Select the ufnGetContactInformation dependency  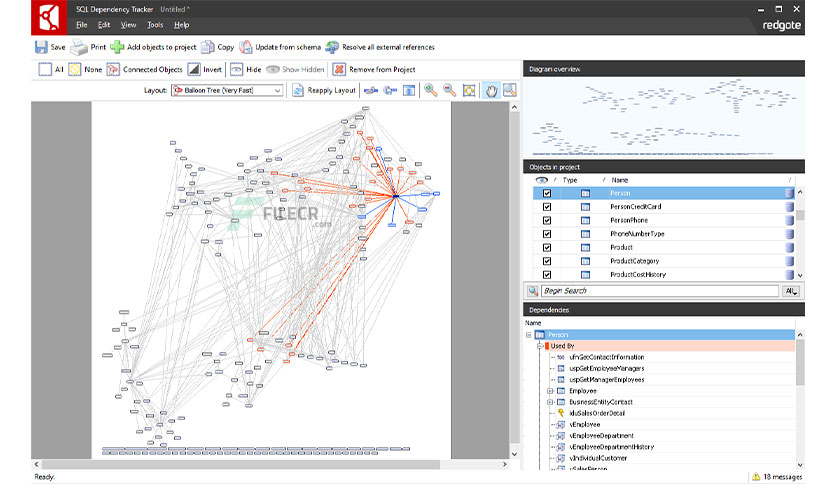(x=607, y=357)
